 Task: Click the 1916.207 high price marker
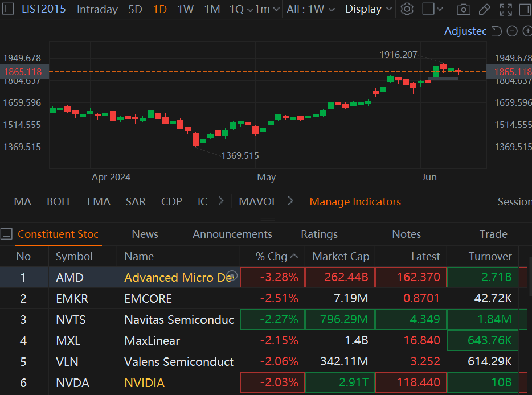pos(398,55)
